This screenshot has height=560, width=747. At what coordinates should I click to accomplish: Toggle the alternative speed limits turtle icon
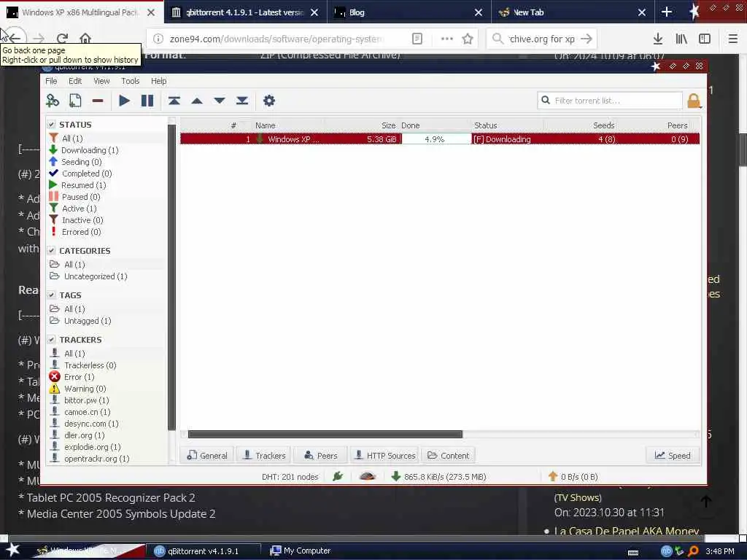368,476
